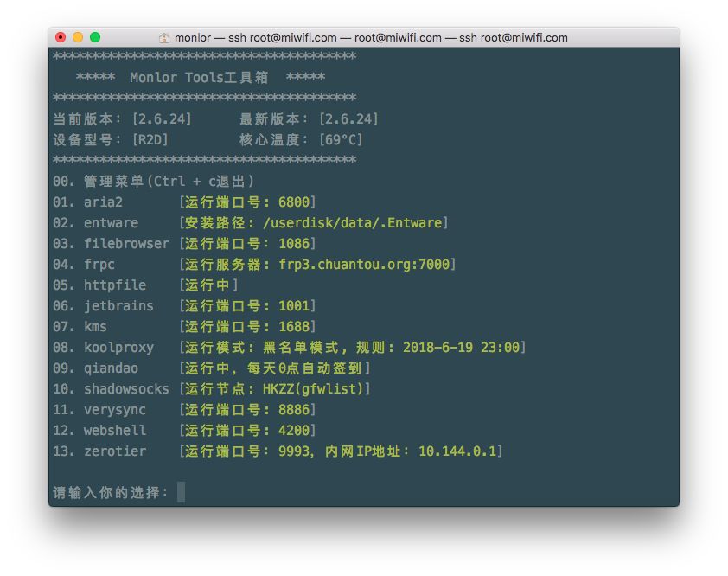728x576 pixels.
Task: Click the 'Monlor Tools工具箱' header text
Action: click(x=199, y=77)
